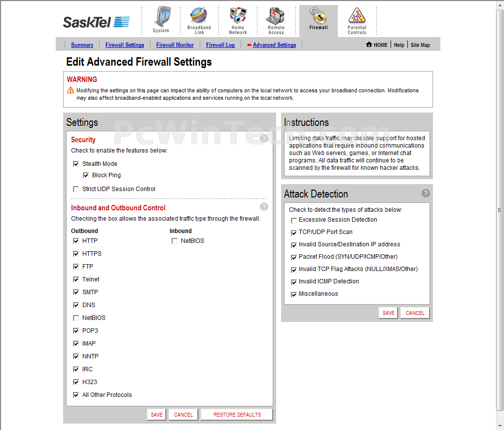Save the Attack Detection settings
The image size is (504, 430).
[388, 313]
